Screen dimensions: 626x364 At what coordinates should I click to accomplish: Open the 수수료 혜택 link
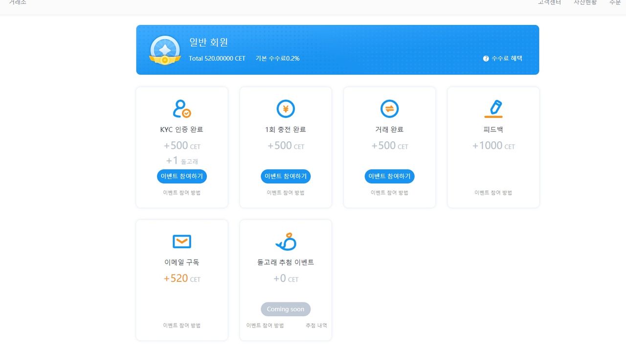507,59
